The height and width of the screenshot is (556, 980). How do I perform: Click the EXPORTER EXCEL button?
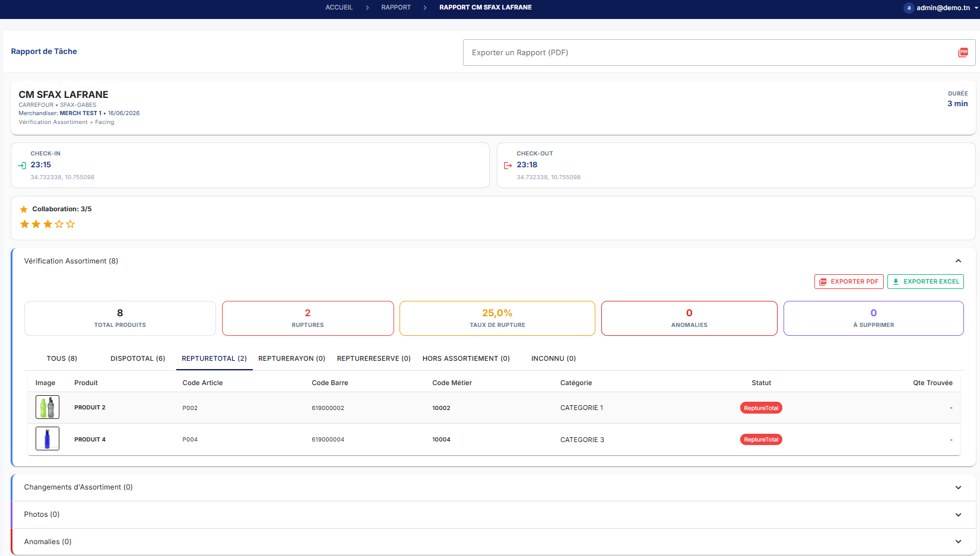pos(925,281)
